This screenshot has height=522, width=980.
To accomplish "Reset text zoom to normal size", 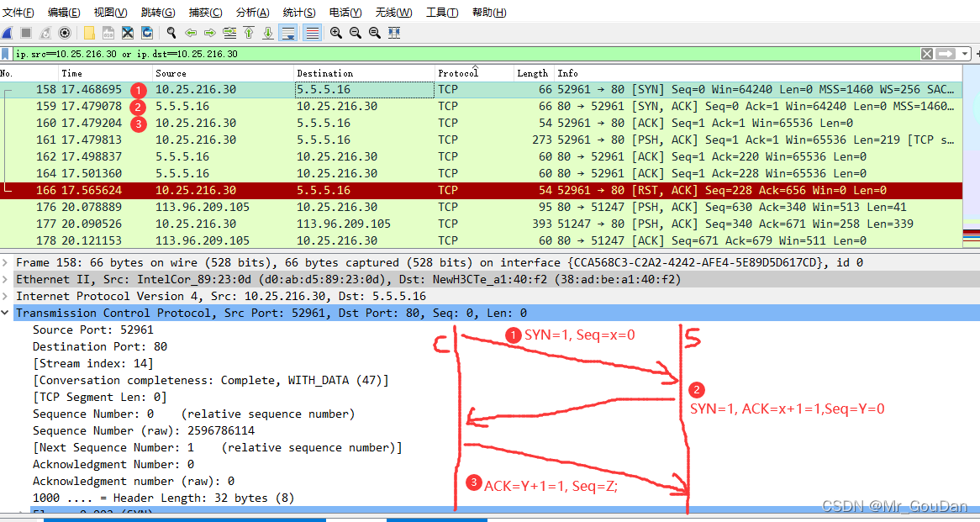I will click(x=375, y=33).
